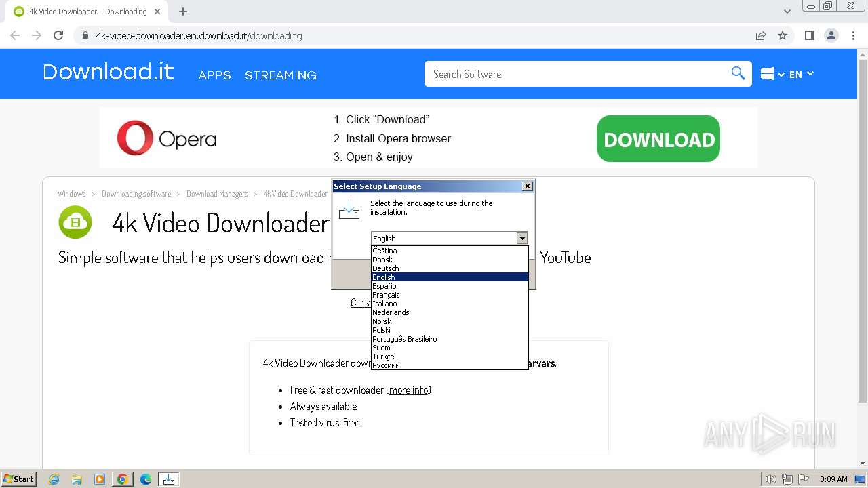Click the 4k Video Downloader breadcrumb
The image size is (868, 488).
[x=296, y=194]
